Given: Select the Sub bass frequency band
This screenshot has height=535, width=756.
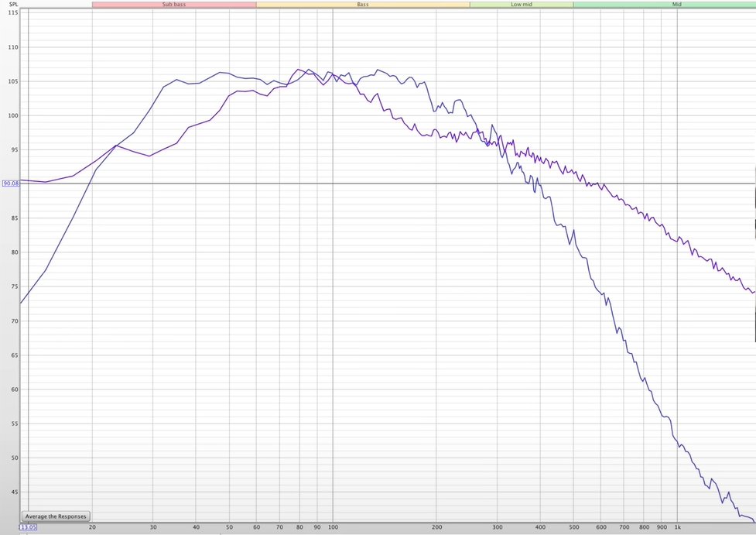Looking at the screenshot, I should 173,5.
